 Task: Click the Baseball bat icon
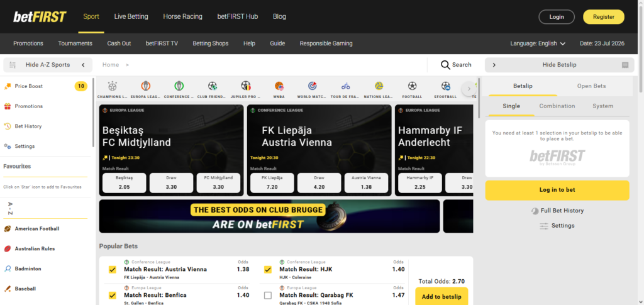click(x=7, y=289)
